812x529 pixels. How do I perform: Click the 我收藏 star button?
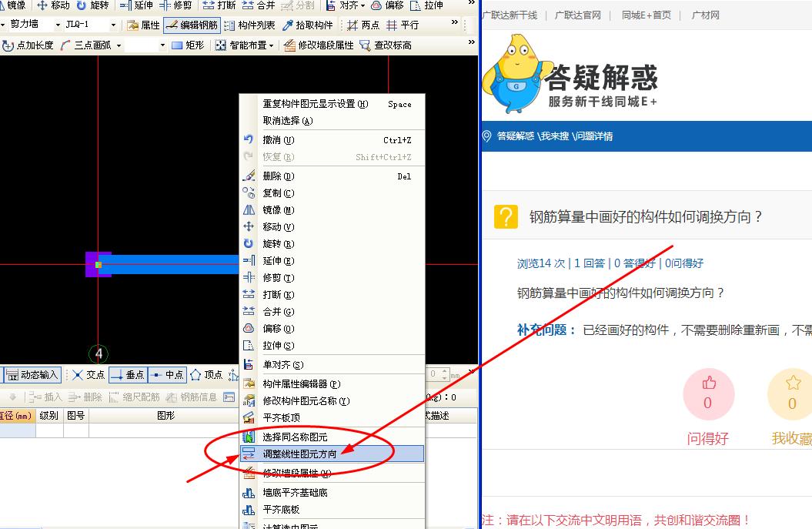[x=791, y=393]
